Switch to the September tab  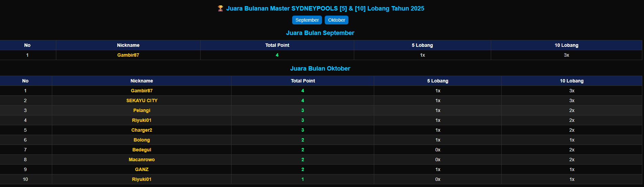307,20
